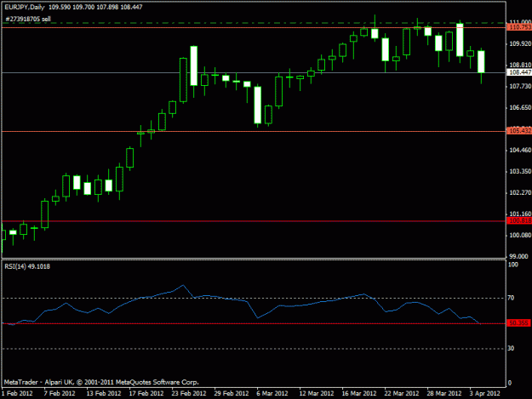Click the red 105.432 price level tag

(x=519, y=131)
